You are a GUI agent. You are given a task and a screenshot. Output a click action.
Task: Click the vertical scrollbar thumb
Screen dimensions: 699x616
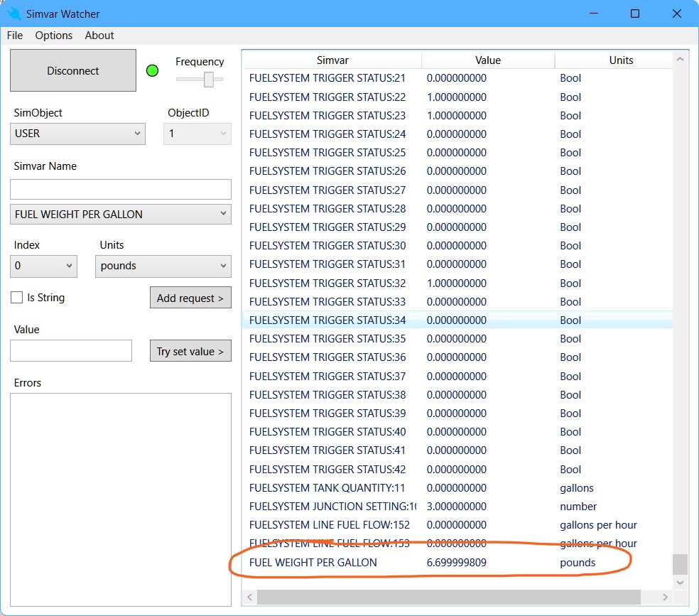pos(680,564)
